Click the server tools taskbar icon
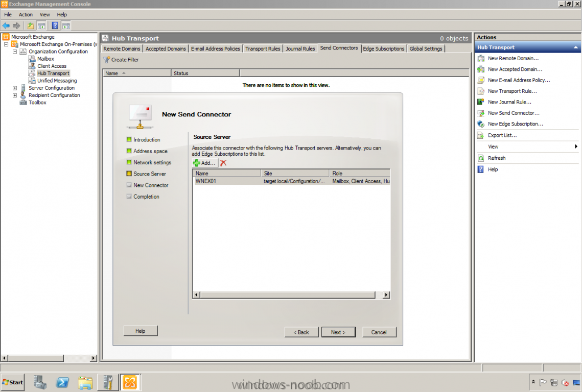Image resolution: width=582 pixels, height=392 pixels. [108, 382]
